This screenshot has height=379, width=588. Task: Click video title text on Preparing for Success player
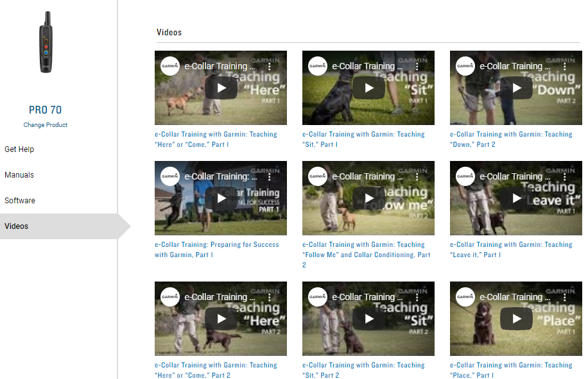point(221,176)
